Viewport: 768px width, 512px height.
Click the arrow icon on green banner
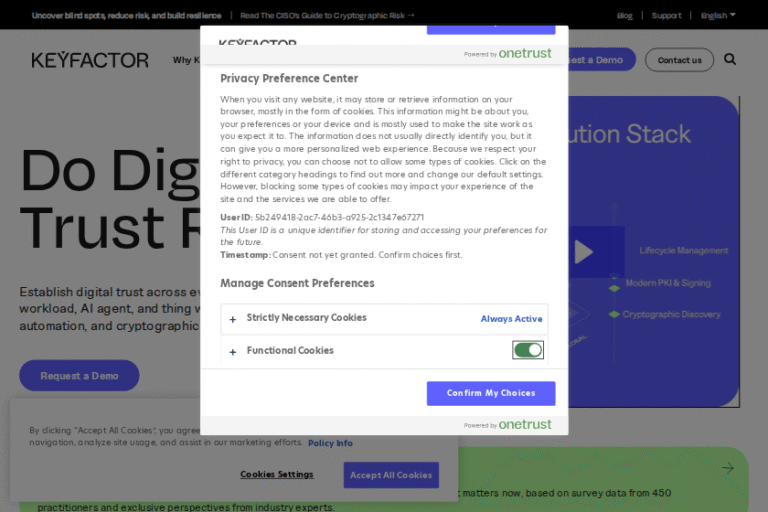tap(728, 468)
